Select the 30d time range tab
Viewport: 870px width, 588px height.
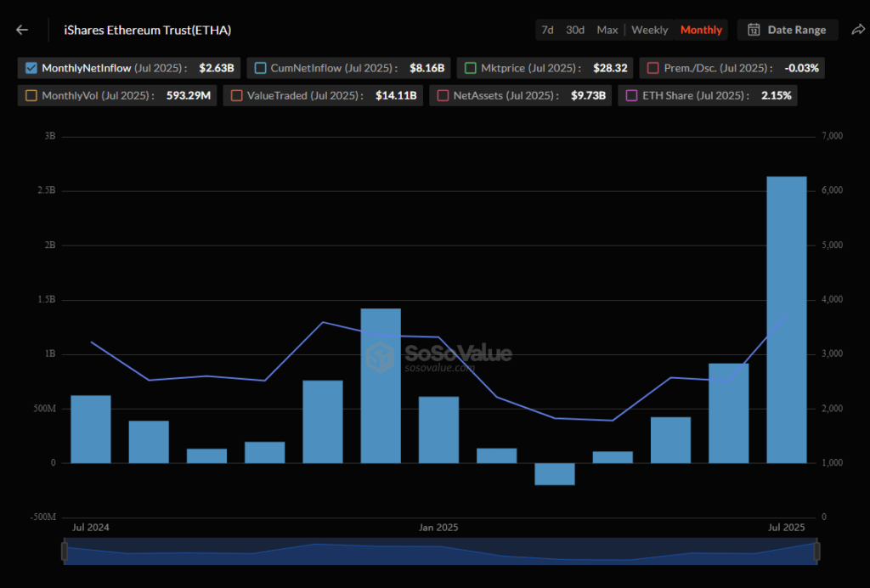[x=575, y=30]
